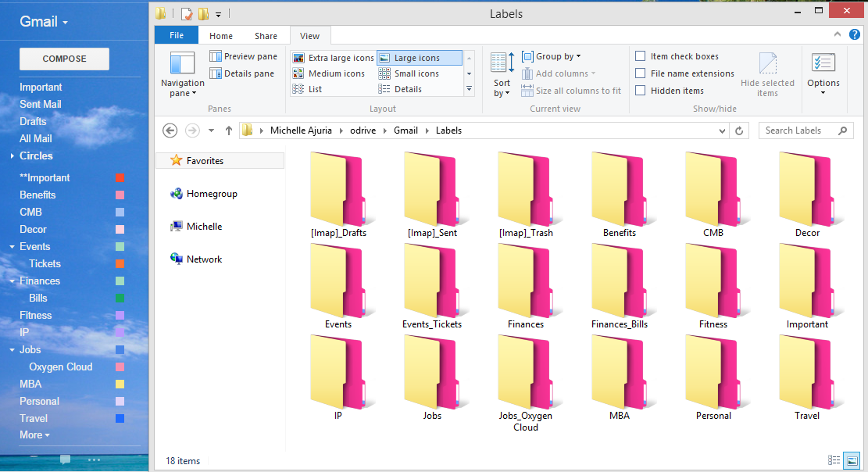
Task: Toggle the Details pane
Action: pyautogui.click(x=242, y=73)
